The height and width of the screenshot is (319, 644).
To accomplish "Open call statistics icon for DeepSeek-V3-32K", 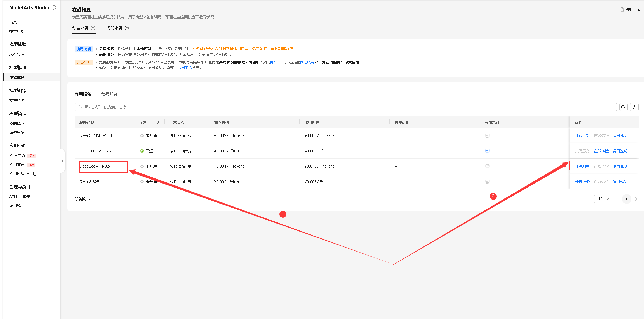I will pyautogui.click(x=487, y=151).
